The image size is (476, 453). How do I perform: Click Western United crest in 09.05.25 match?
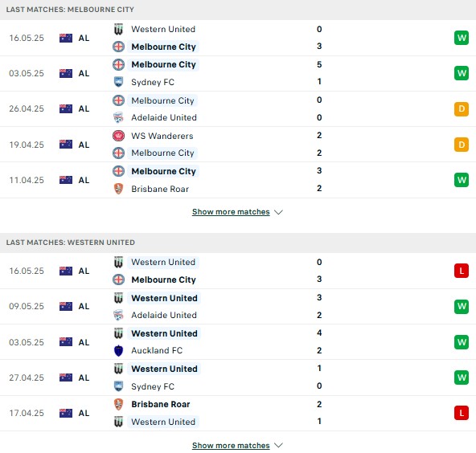(x=118, y=298)
